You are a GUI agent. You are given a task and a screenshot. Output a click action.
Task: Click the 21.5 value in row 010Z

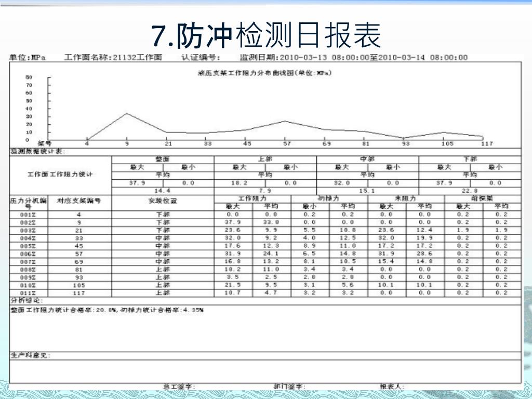[x=232, y=285]
